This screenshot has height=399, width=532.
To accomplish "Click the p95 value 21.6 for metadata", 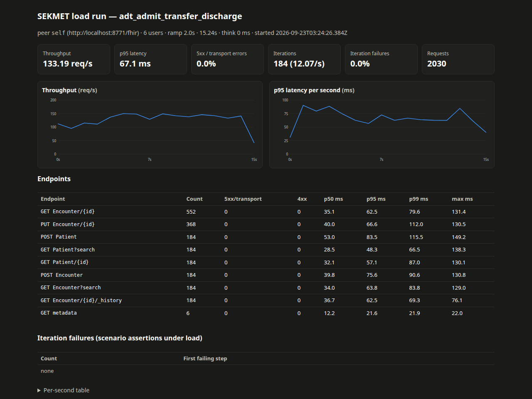I will point(372,313).
